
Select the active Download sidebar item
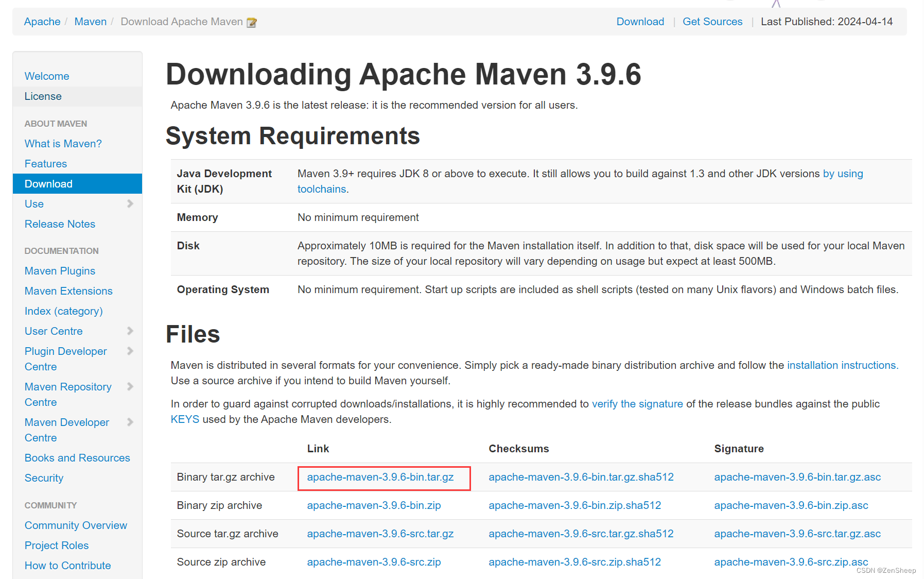(77, 184)
